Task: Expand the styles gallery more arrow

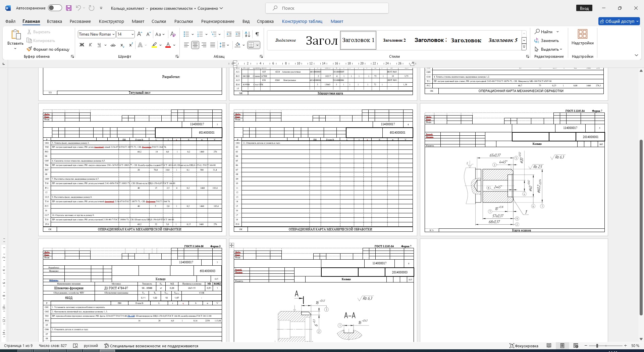Action: point(524,47)
